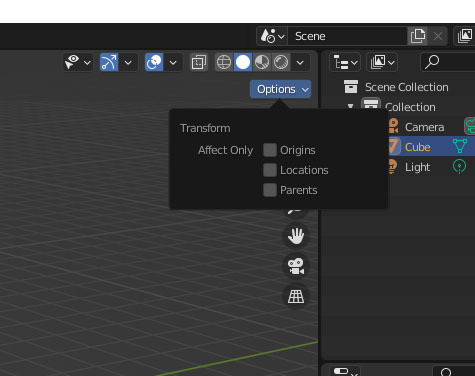Toggle X-Ray mode icon

click(x=199, y=62)
